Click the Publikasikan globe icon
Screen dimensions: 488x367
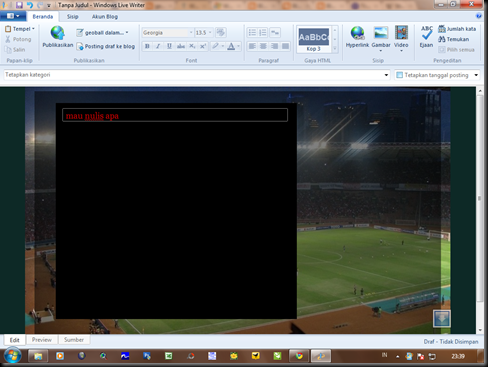[58, 33]
